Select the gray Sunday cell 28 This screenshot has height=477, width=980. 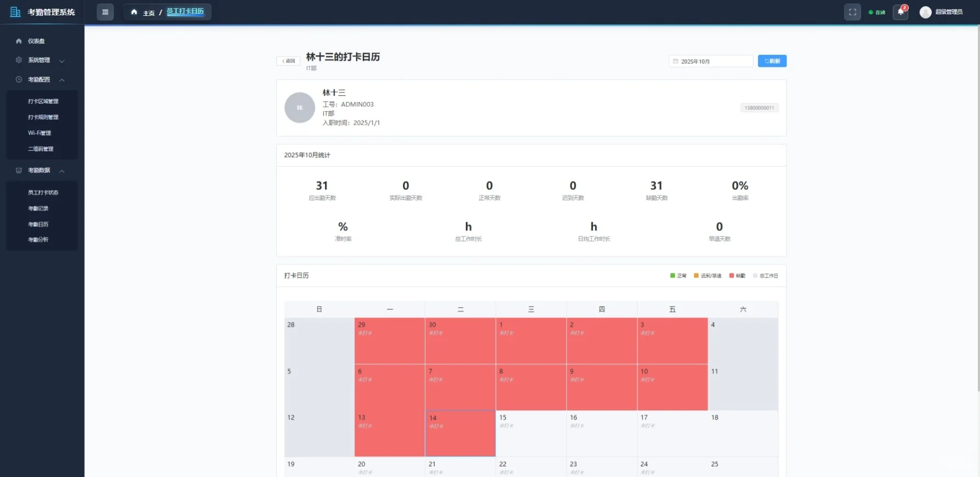(319, 341)
